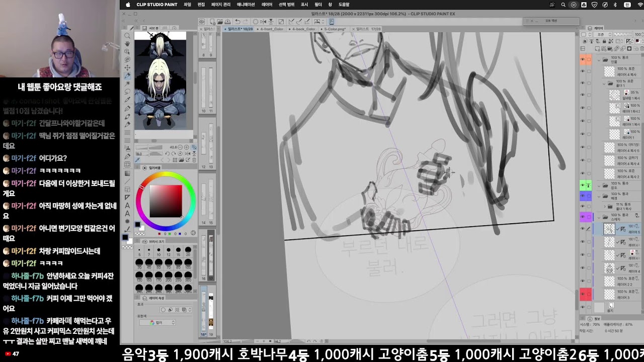Select the Eyedropper tool in the toolbar
Viewport: 644px width, 362px height.
pyautogui.click(x=127, y=100)
